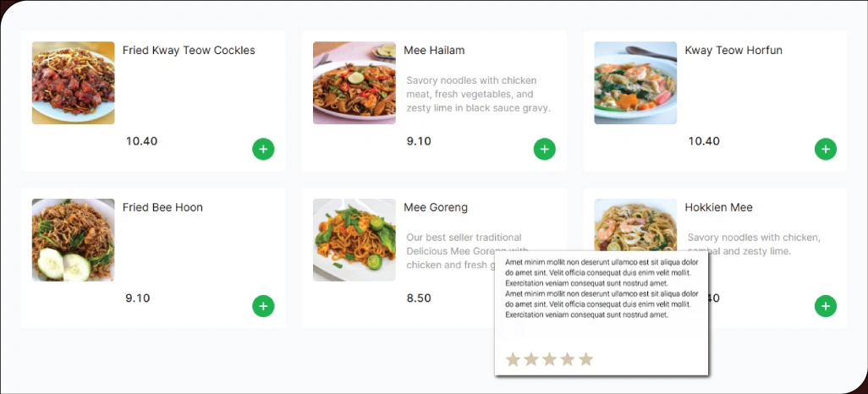This screenshot has width=868, height=394.
Task: View the Kway Teow Horfun thumbnail
Action: (635, 83)
